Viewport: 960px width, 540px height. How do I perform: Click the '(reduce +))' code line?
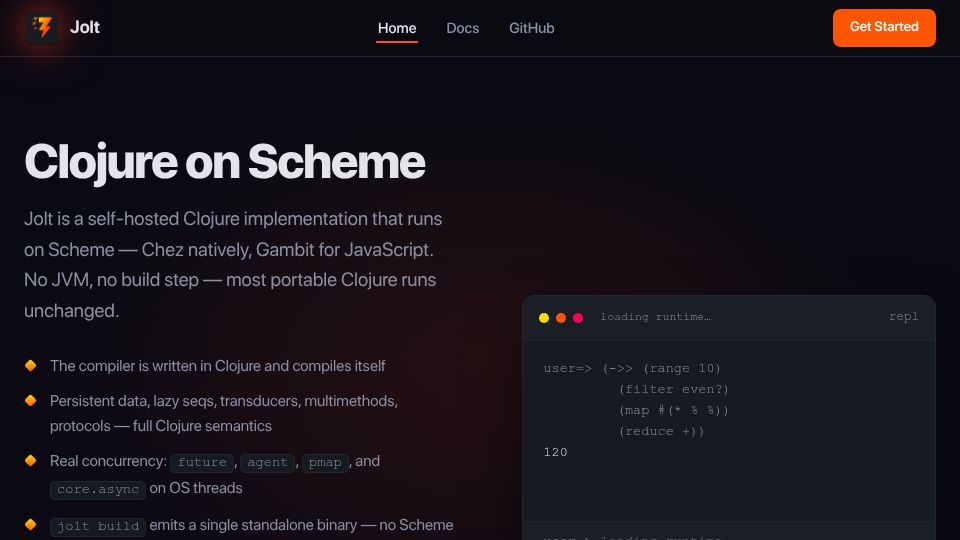tap(661, 431)
